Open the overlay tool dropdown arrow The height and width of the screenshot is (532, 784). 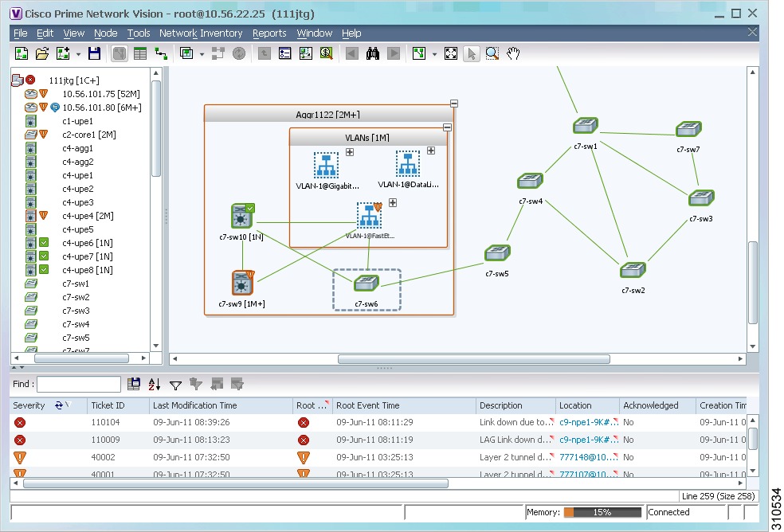tap(202, 54)
